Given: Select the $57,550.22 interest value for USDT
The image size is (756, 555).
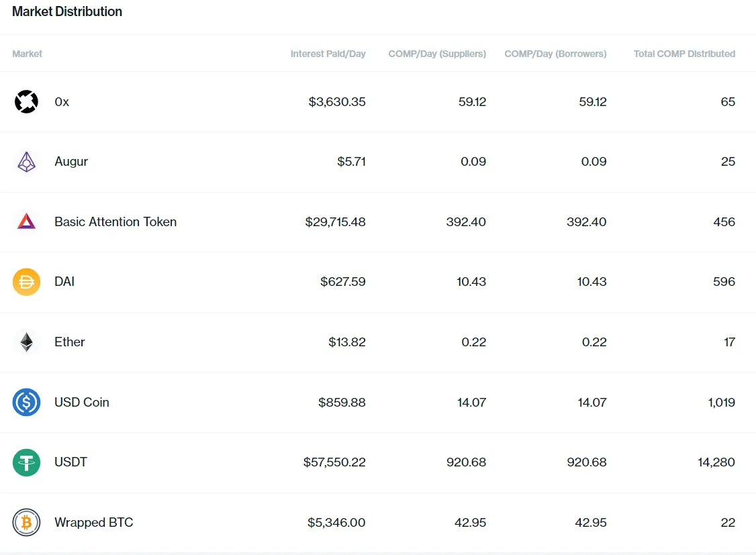Looking at the screenshot, I should [x=334, y=462].
